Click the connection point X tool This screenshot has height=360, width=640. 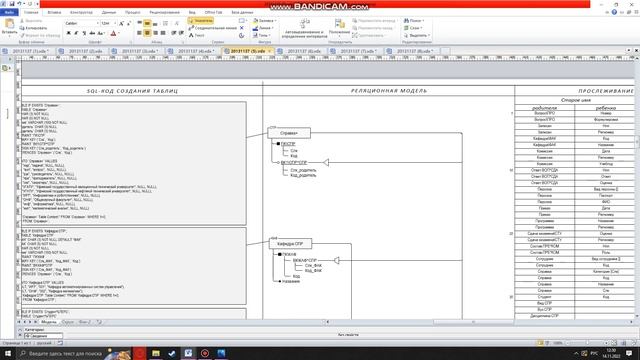click(242, 28)
